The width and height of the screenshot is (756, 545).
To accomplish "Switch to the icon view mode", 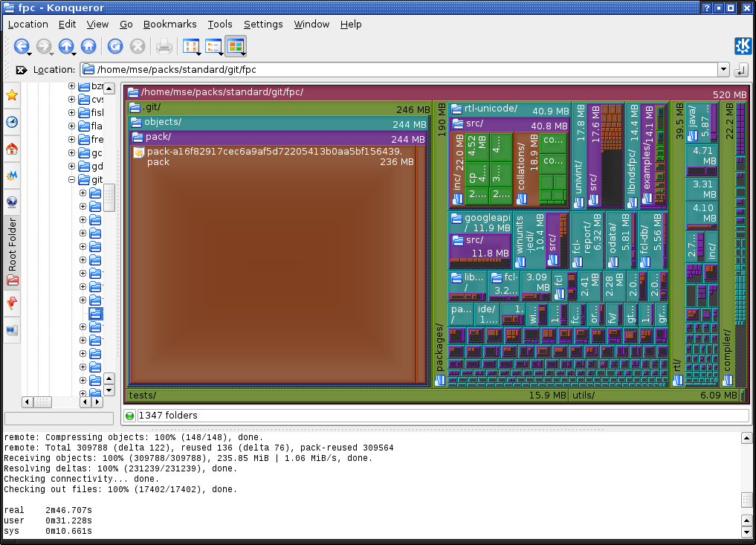I will [x=190, y=47].
